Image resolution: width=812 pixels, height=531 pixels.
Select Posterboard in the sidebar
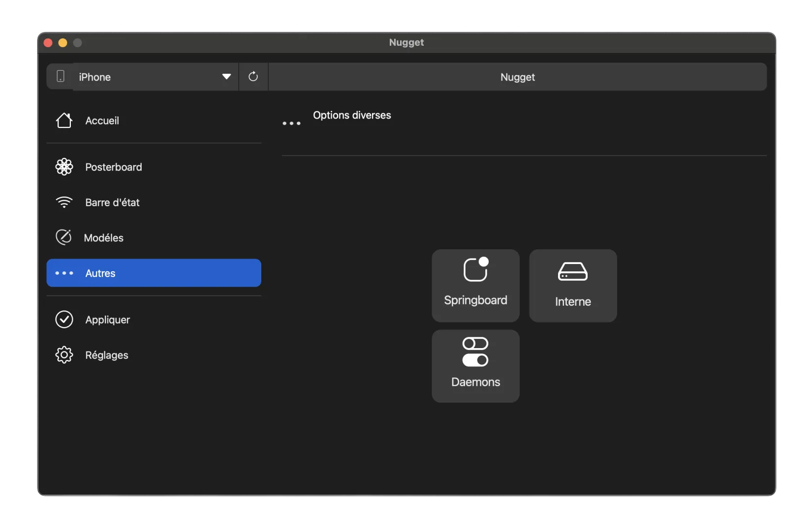(x=154, y=167)
